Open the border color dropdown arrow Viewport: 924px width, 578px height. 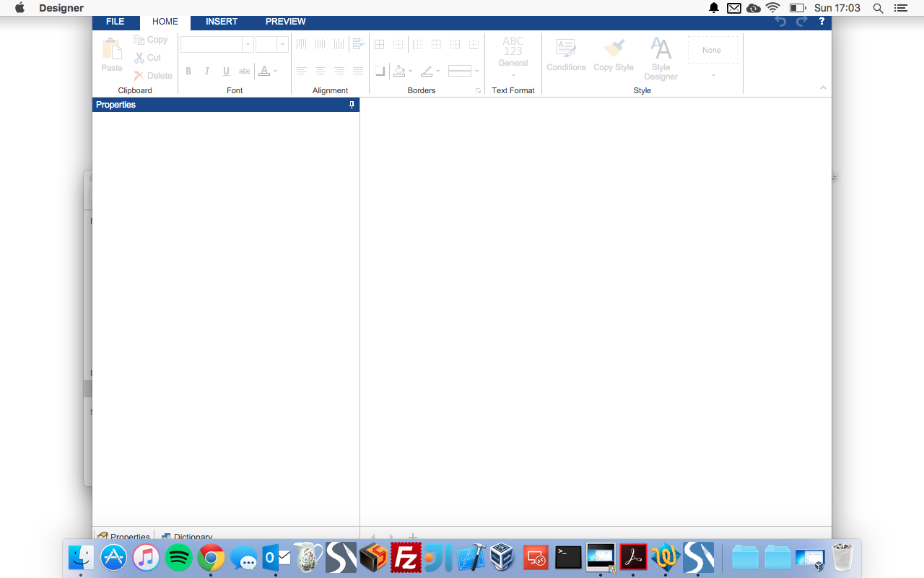click(437, 72)
